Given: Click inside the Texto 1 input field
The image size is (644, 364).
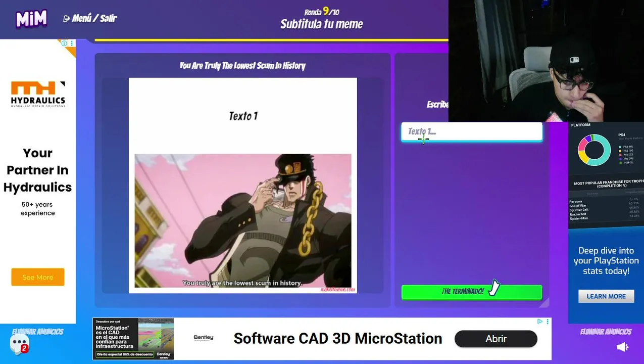Looking at the screenshot, I should click(472, 131).
